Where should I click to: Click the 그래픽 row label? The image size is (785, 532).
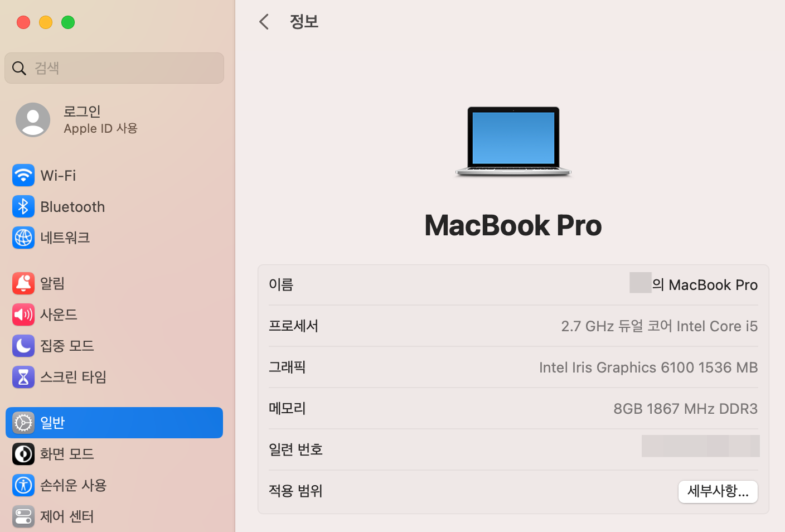tap(287, 367)
